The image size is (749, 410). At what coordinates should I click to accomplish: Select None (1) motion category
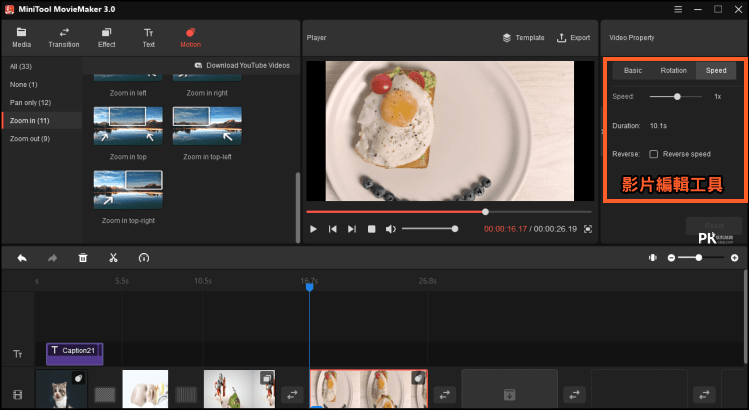coord(23,85)
